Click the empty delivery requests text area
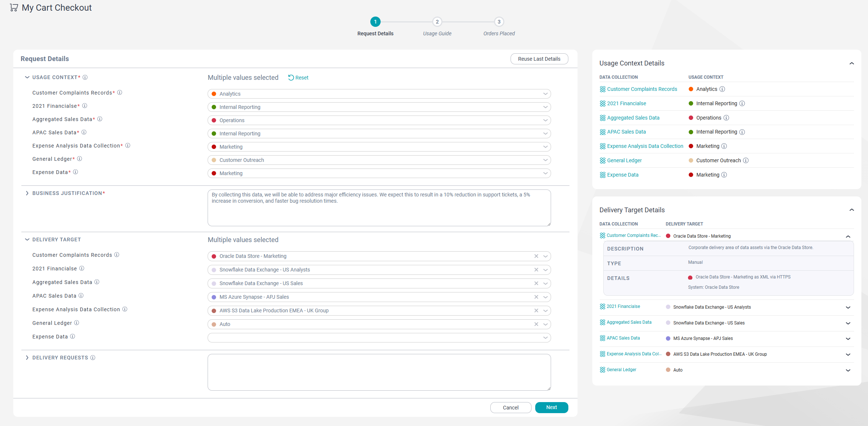 tap(379, 372)
